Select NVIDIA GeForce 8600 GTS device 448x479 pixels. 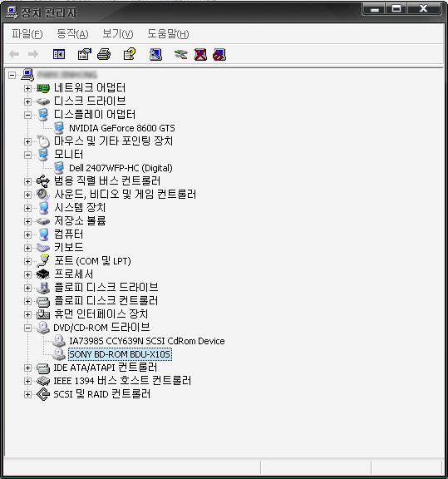pos(122,128)
